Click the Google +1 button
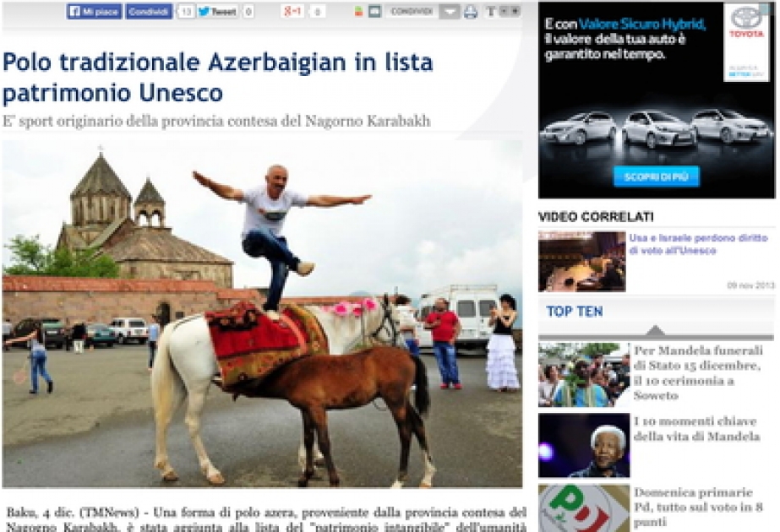Image resolution: width=780 pixels, height=532 pixels. [x=292, y=11]
